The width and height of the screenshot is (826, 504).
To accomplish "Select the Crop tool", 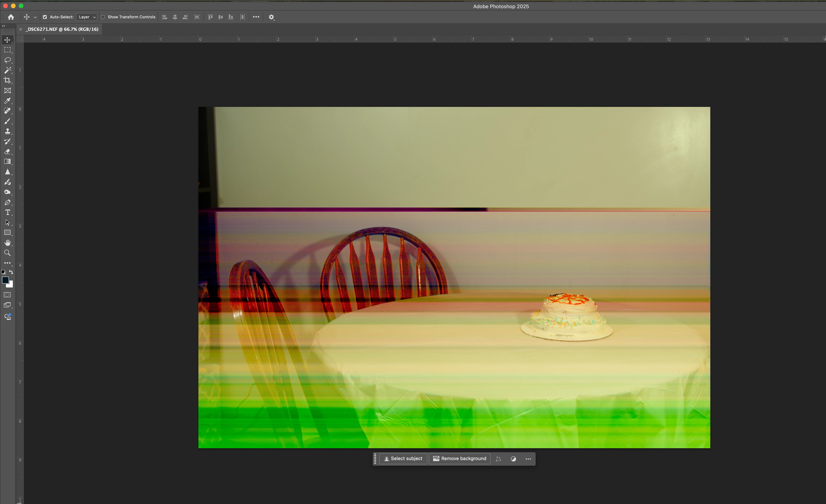I will pos(7,80).
